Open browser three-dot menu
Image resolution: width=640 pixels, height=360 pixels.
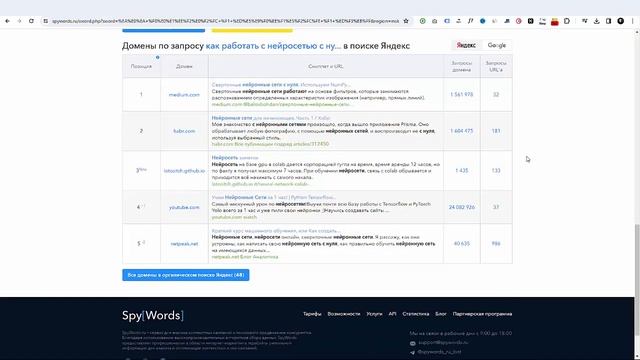pyautogui.click(x=633, y=21)
